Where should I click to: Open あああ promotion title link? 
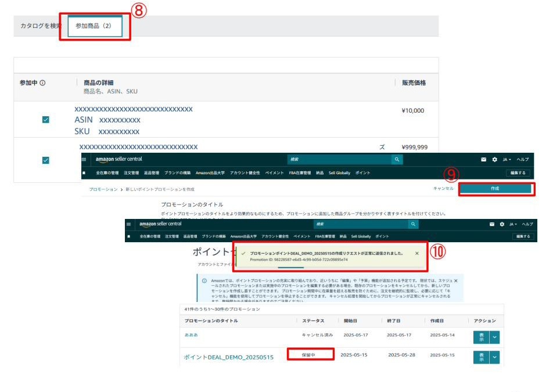coord(191,335)
